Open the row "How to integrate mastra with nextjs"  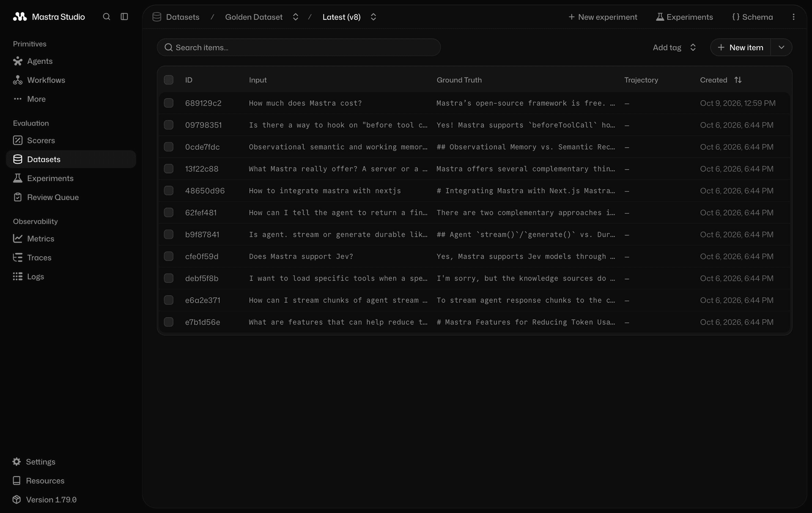point(474,191)
